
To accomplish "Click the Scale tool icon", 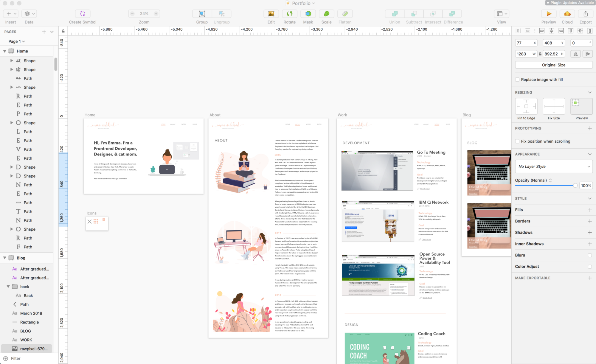I will tap(326, 14).
